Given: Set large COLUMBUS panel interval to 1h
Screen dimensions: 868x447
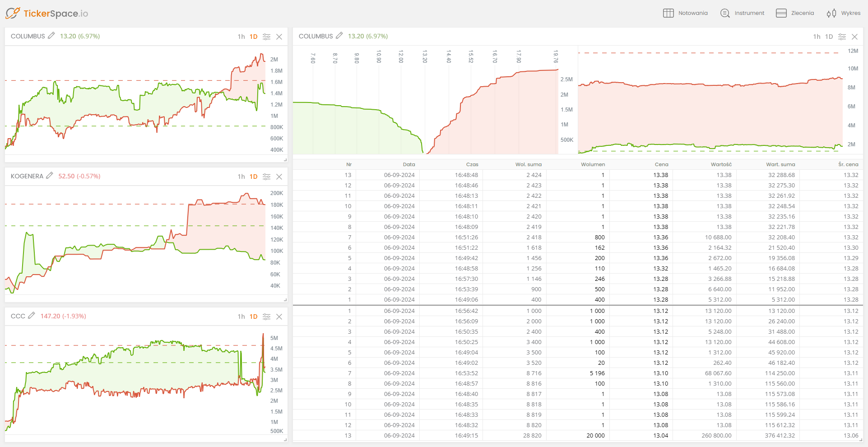Looking at the screenshot, I should [x=817, y=37].
